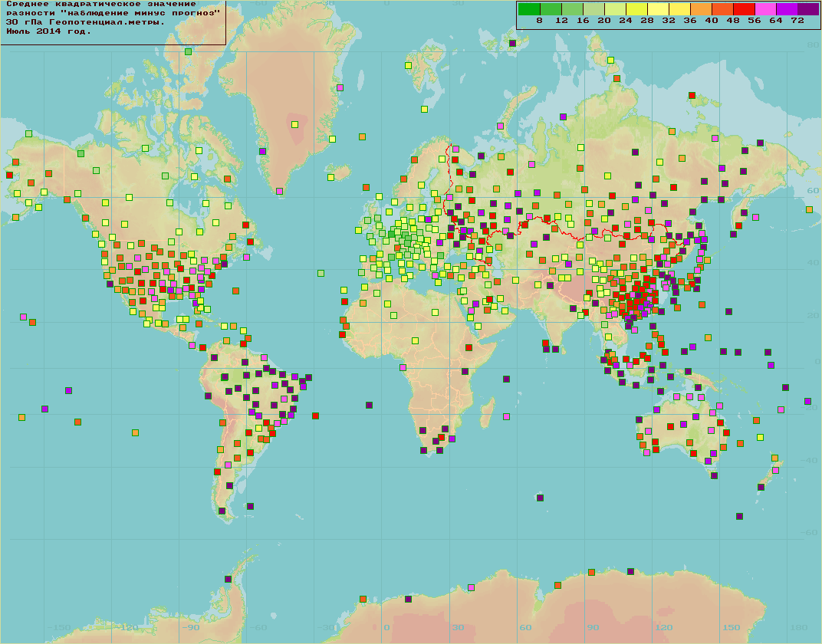Click the longitude label 180 on the bottom axis
The width and height of the screenshot is (822, 644).
click(x=799, y=627)
